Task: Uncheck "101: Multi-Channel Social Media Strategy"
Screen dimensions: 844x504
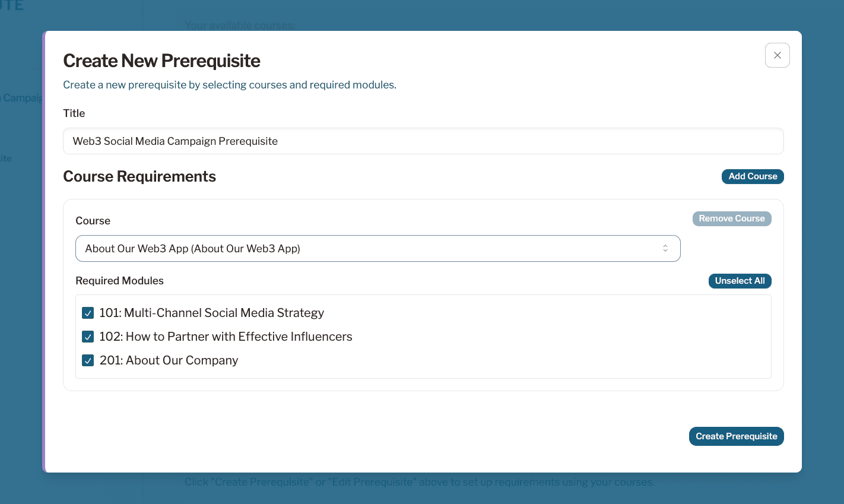Action: point(88,313)
